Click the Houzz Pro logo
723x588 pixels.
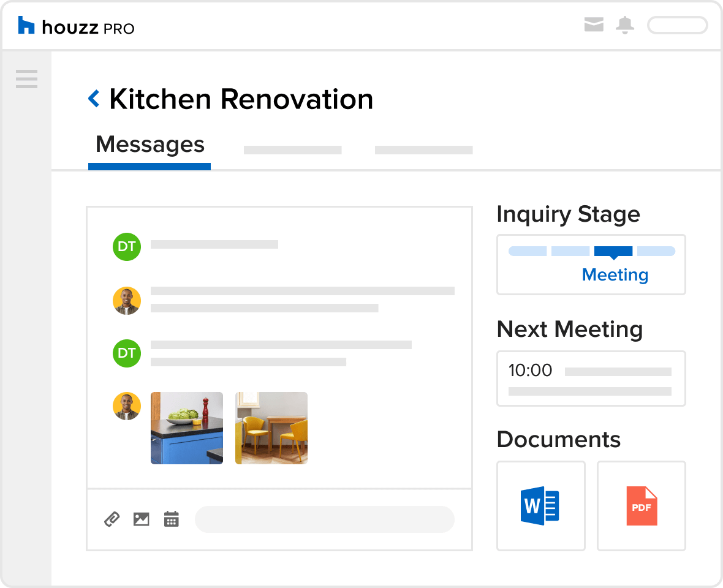75,26
